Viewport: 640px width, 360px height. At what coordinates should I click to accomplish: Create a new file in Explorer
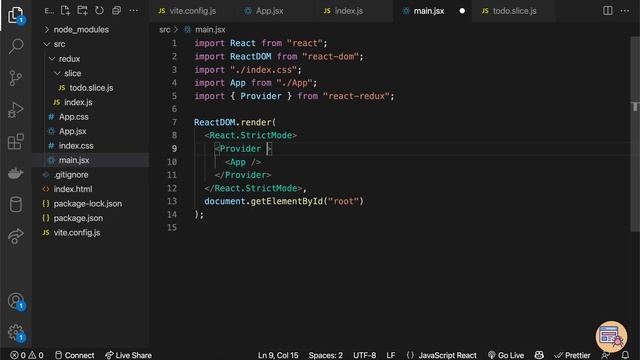(x=65, y=11)
